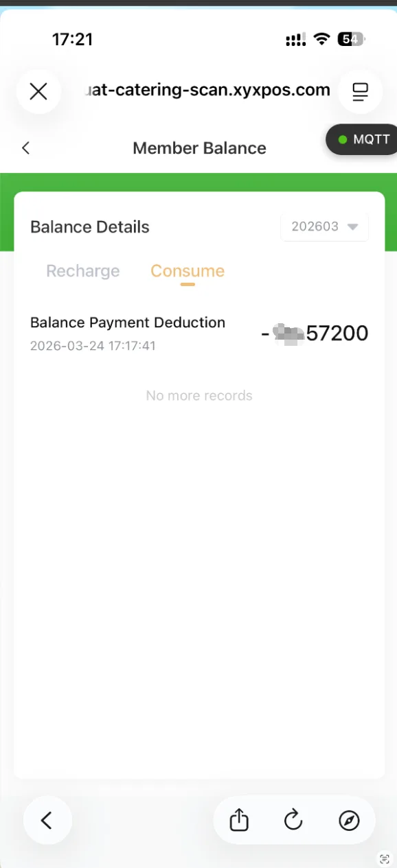
Task: Switch to the Recharge tab
Action: coord(83,271)
